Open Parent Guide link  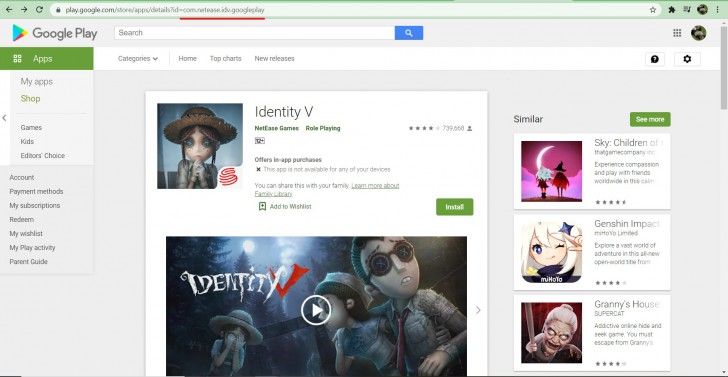tap(28, 261)
